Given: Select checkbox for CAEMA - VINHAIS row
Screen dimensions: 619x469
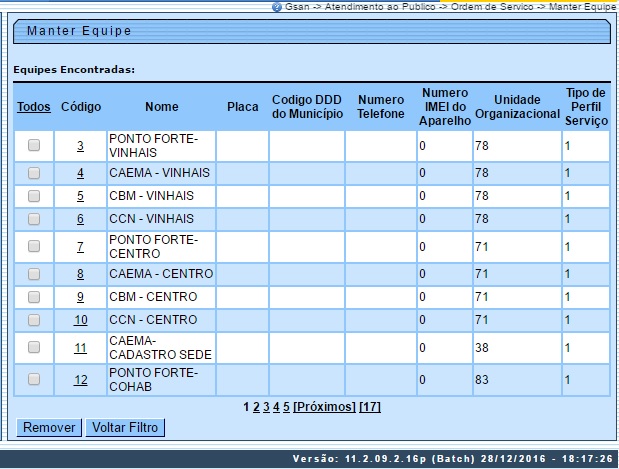Looking at the screenshot, I should [x=34, y=173].
